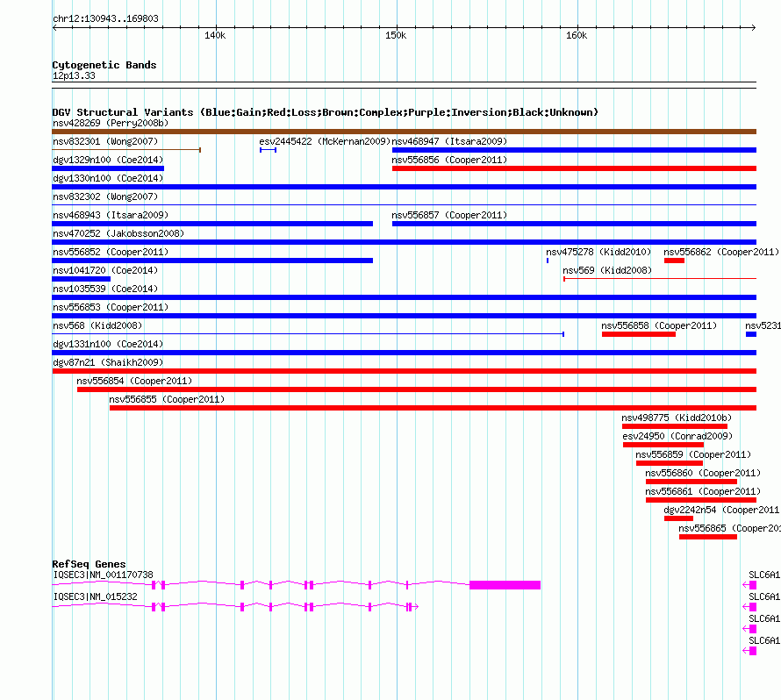Select the 12p13.33 band label

point(74,75)
